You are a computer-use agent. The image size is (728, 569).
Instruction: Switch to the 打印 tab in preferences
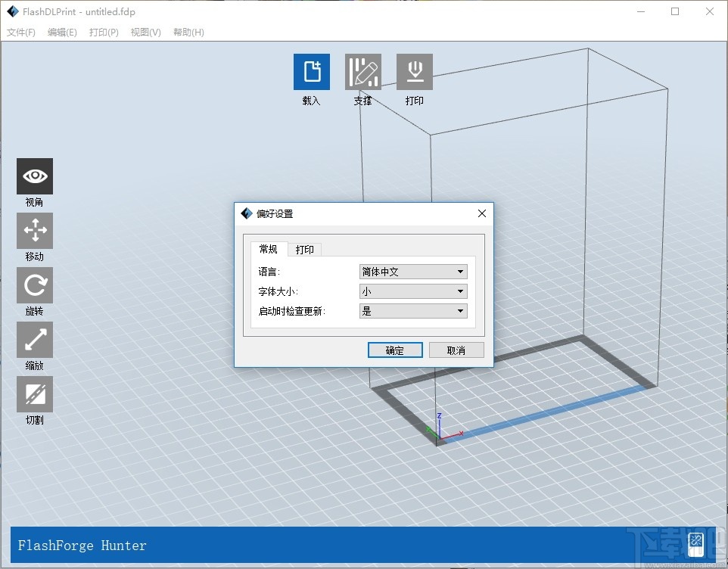pos(305,249)
